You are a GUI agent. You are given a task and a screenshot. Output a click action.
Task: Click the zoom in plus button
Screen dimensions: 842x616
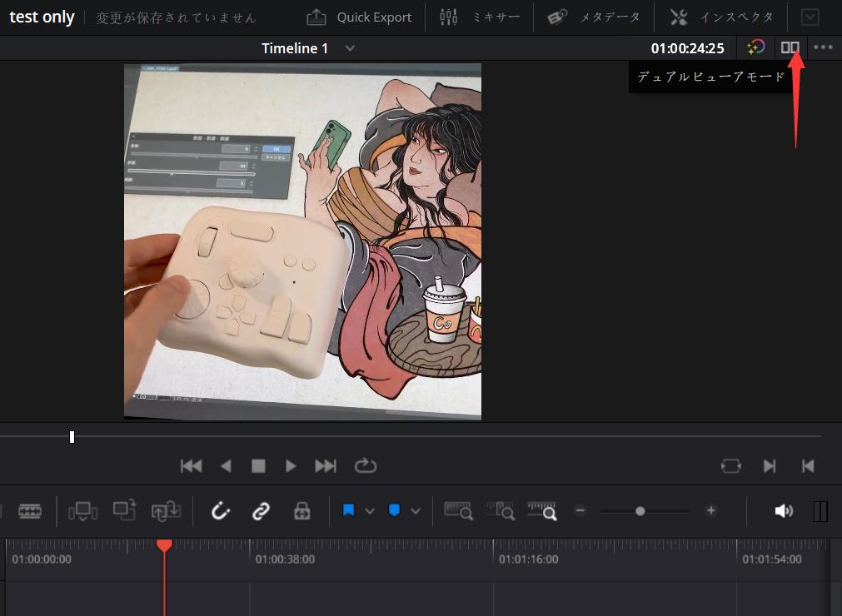tap(711, 511)
